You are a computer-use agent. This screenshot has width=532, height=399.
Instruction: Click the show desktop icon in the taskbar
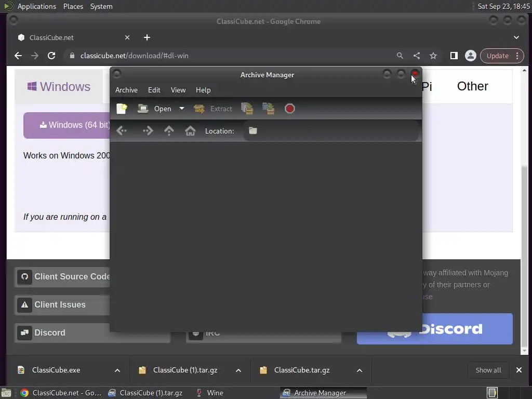6,393
